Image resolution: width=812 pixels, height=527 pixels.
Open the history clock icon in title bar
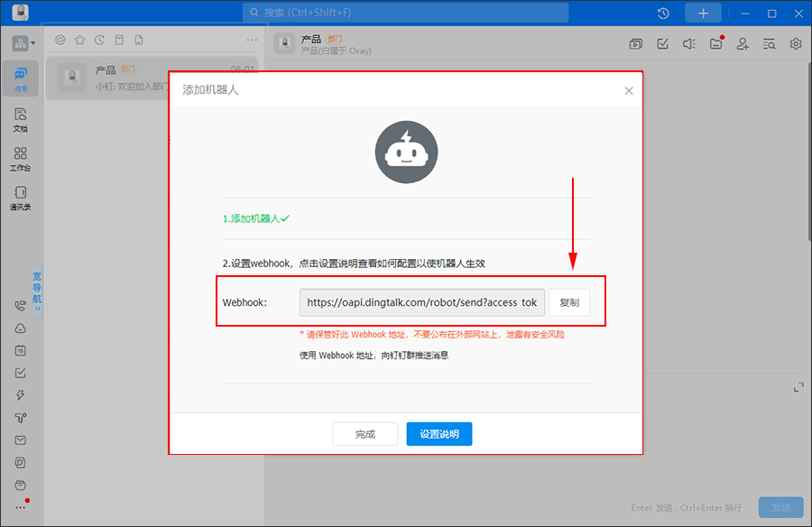(663, 14)
